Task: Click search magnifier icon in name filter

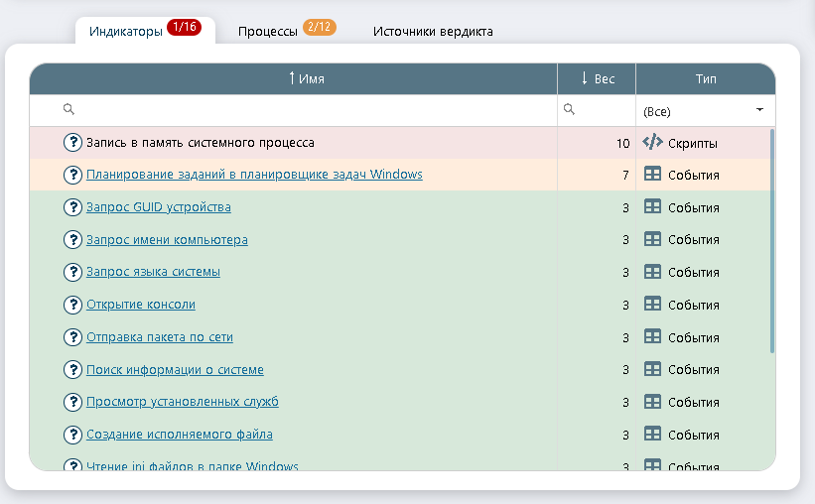Action: [68, 110]
